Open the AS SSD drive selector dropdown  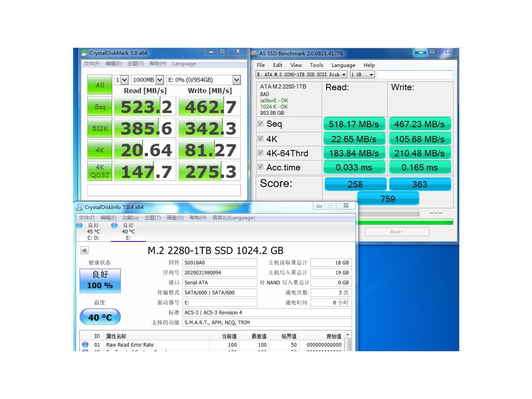(x=301, y=74)
